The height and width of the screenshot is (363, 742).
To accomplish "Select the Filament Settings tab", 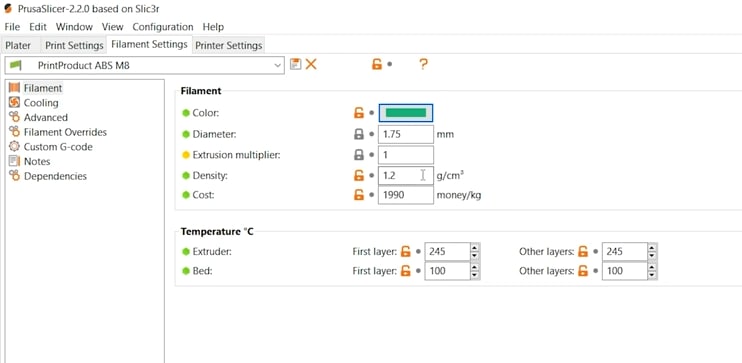I will tap(150, 44).
